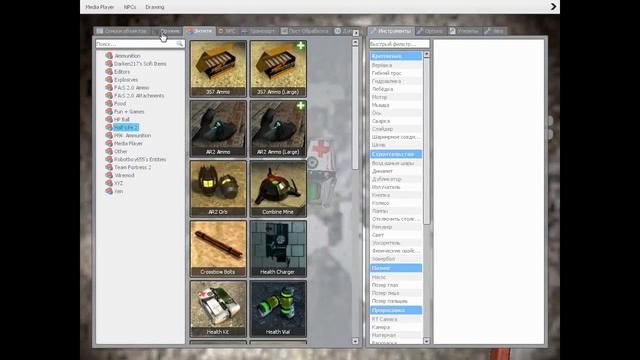640x360 pixels.
Task: Select the Half-Life 2 category
Action: coord(126,127)
